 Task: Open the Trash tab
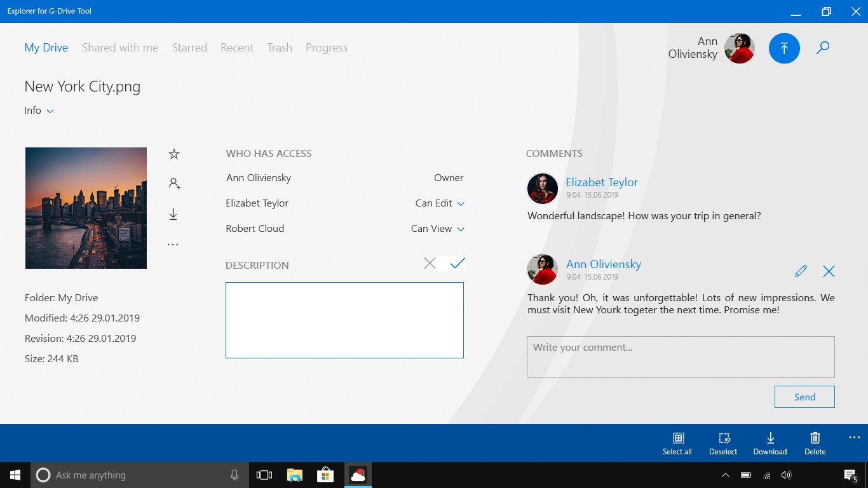280,48
